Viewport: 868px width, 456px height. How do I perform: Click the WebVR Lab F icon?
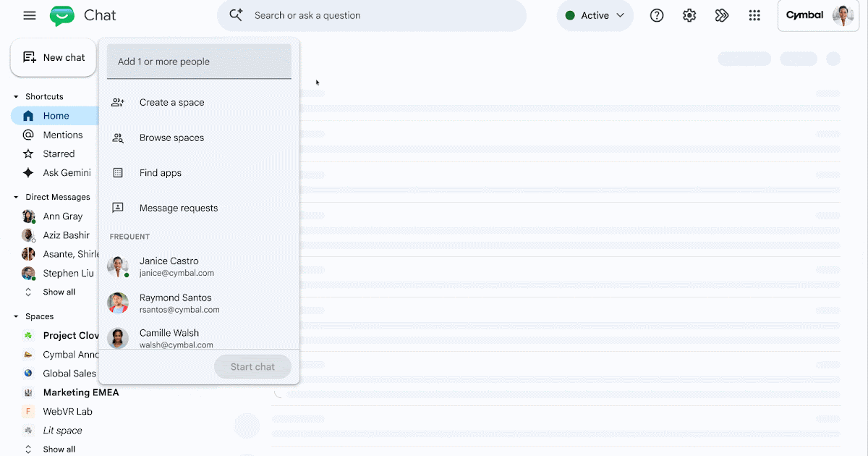[28, 411]
